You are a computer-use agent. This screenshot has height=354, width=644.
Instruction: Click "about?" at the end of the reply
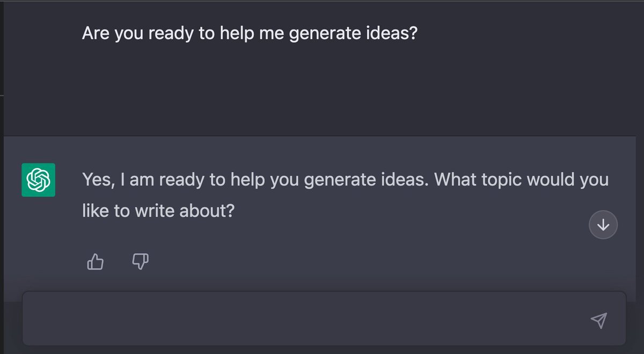[x=207, y=211]
